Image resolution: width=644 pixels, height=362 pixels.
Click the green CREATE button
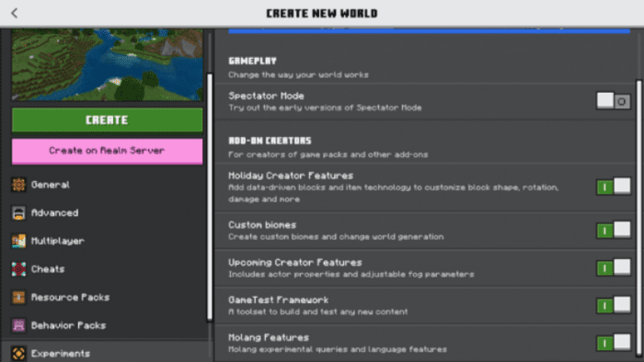pyautogui.click(x=108, y=120)
